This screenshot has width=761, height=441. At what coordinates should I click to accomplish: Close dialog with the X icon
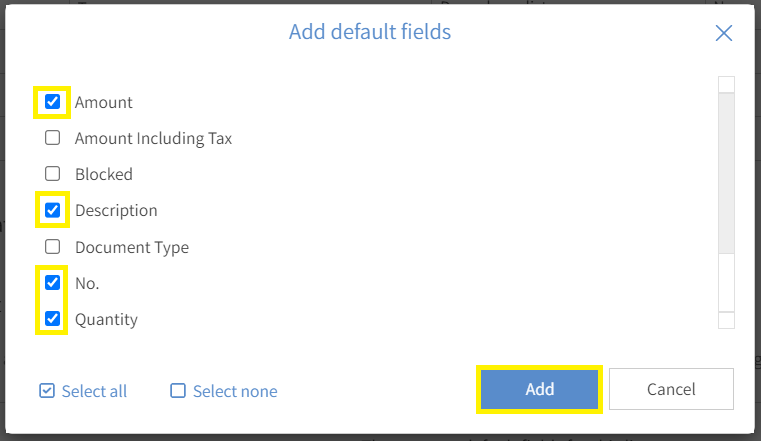coord(724,33)
